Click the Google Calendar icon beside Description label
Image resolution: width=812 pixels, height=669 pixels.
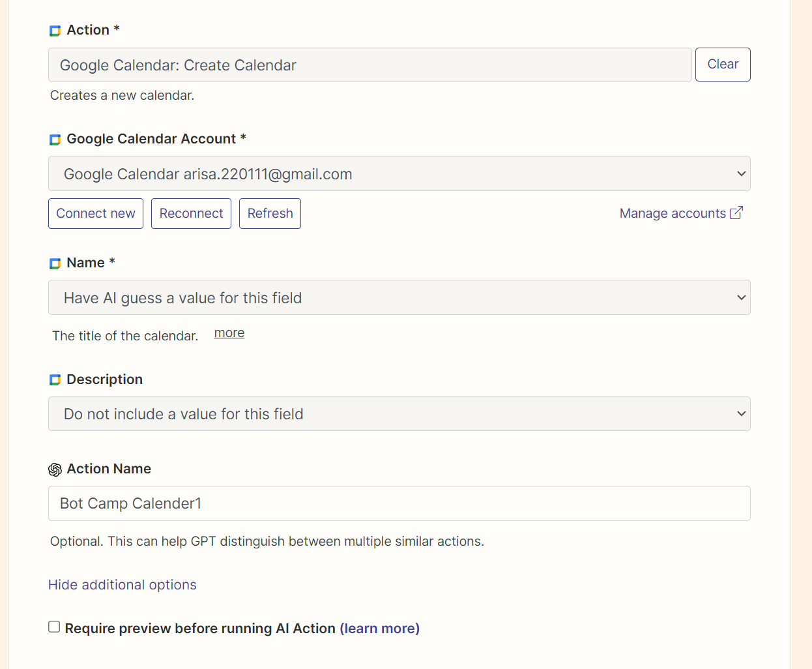(55, 380)
